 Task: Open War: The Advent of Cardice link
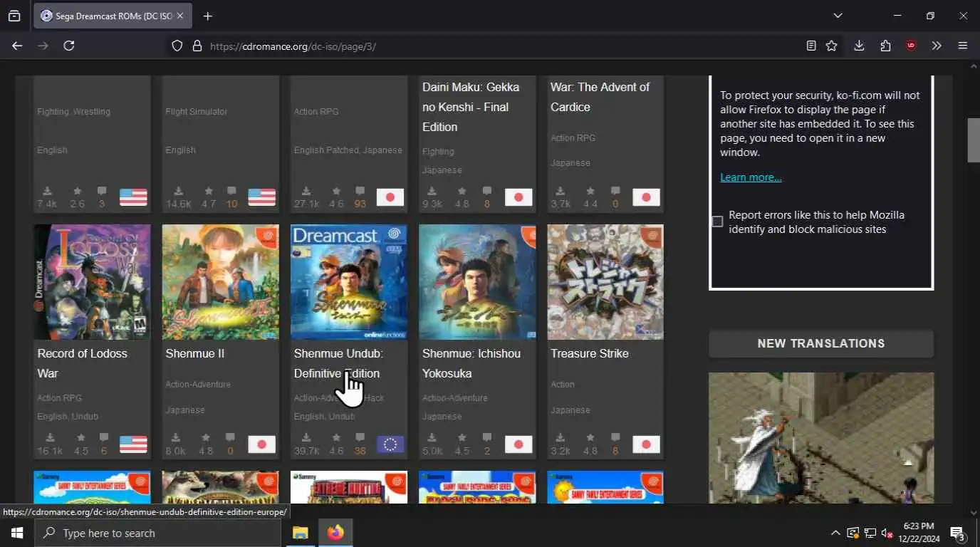click(600, 97)
